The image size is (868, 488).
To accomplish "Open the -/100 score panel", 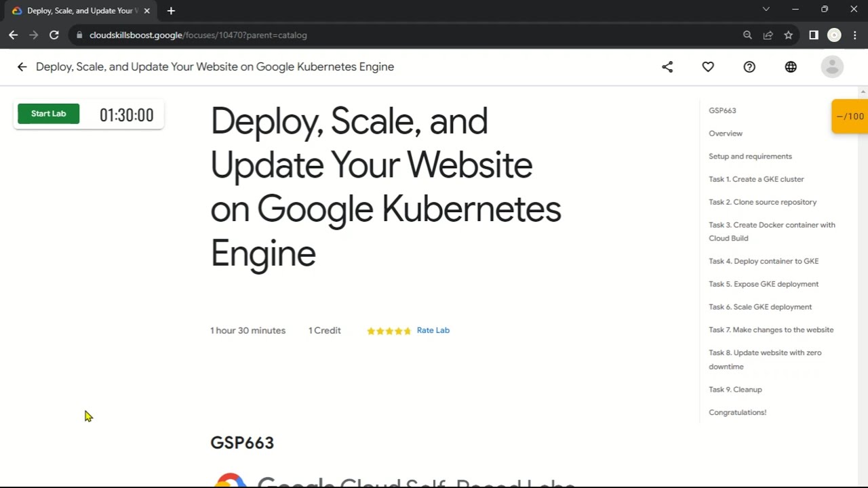I will click(x=850, y=116).
